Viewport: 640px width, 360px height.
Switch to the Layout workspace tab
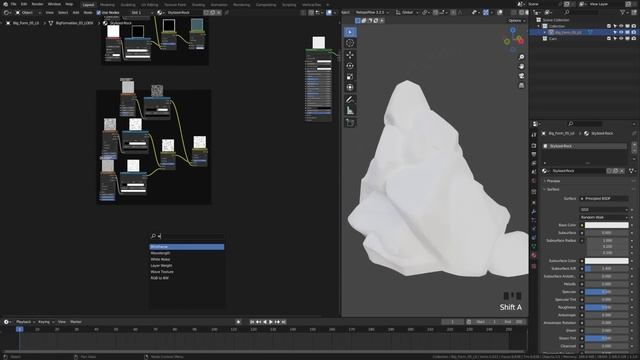(88, 5)
